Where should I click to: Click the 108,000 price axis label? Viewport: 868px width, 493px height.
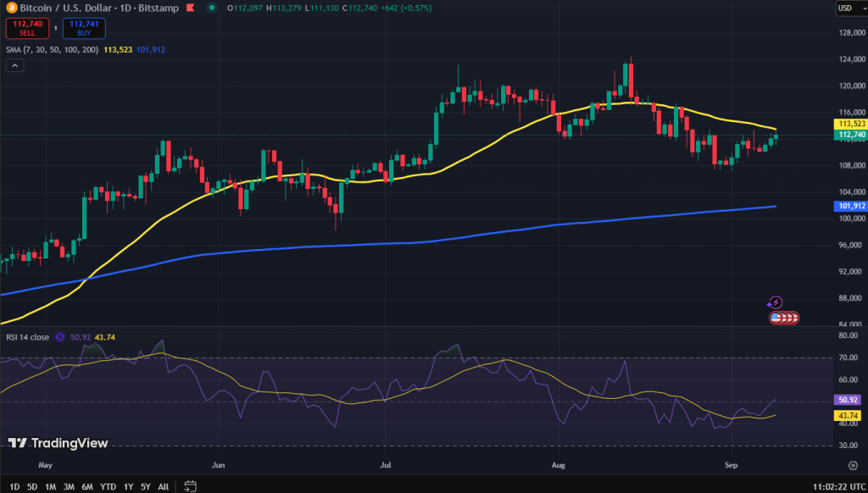[850, 165]
